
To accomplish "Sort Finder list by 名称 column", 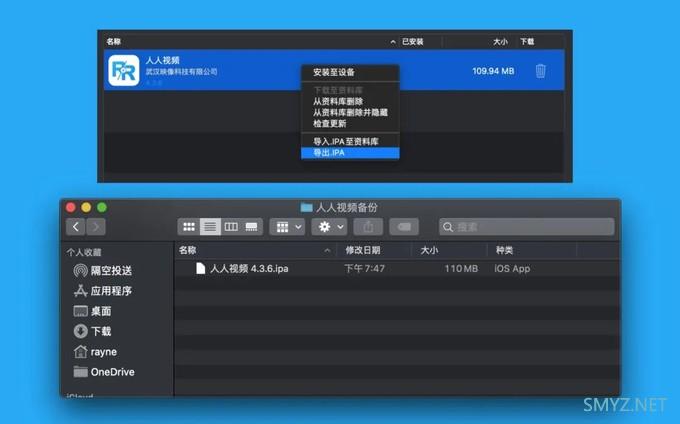I will coord(187,250).
